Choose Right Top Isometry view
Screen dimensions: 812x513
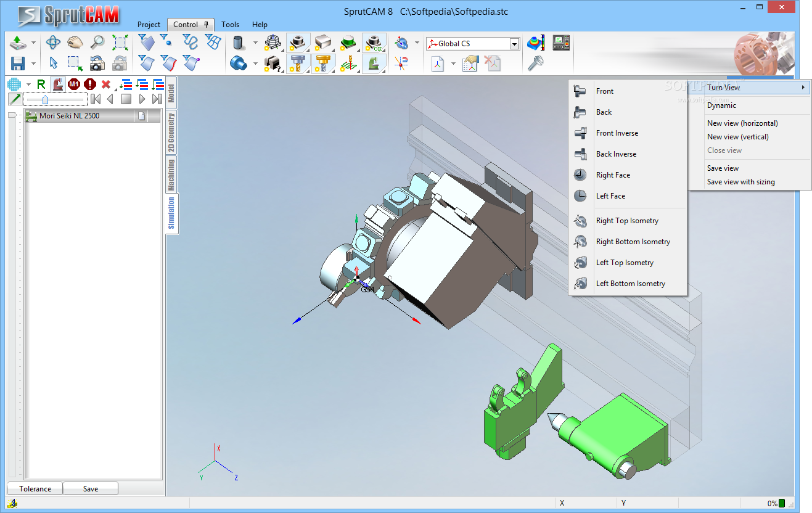(x=627, y=221)
